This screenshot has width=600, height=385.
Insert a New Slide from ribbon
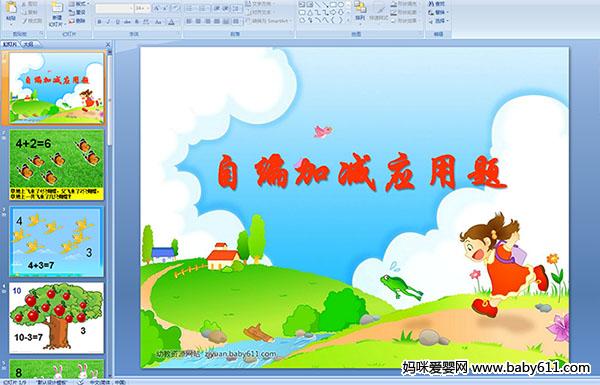click(x=57, y=13)
